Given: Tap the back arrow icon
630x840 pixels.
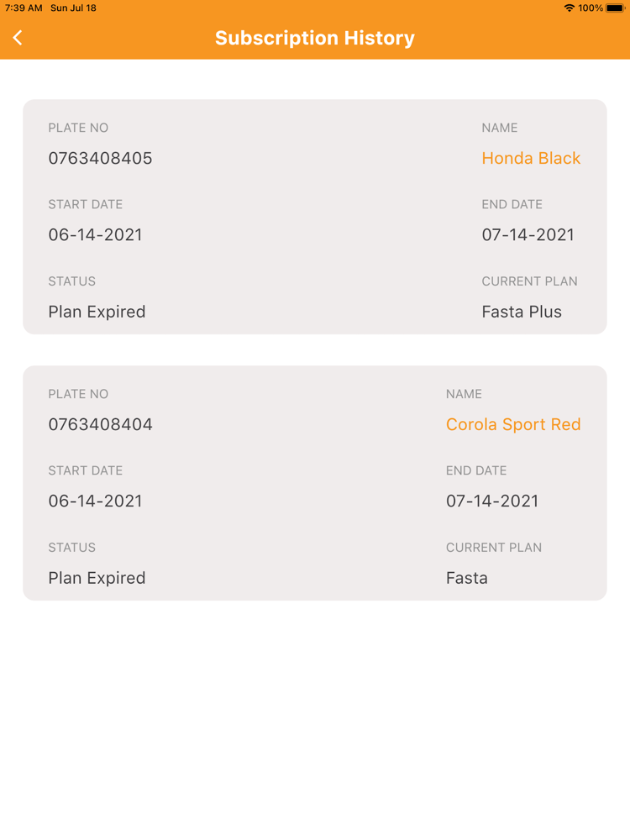Looking at the screenshot, I should pyautogui.click(x=18, y=38).
